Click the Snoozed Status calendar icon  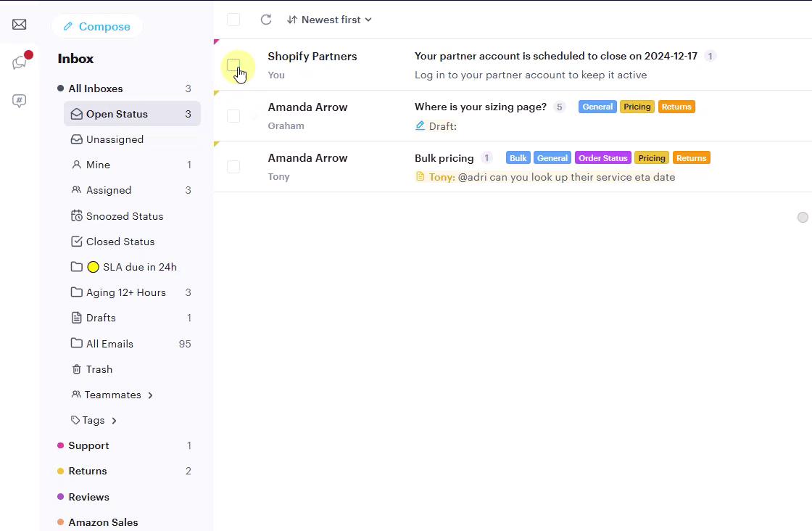pos(77,216)
